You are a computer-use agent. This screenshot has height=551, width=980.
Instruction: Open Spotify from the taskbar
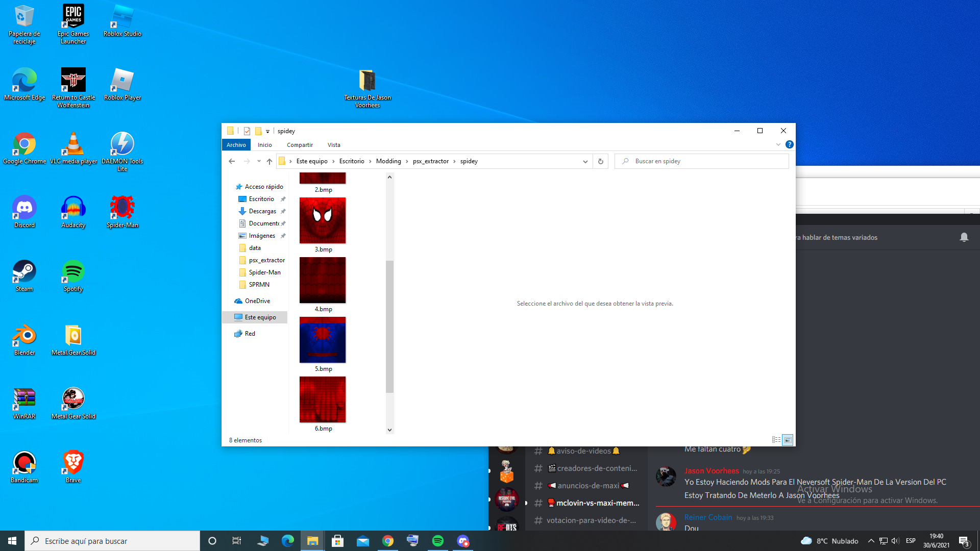coord(437,541)
